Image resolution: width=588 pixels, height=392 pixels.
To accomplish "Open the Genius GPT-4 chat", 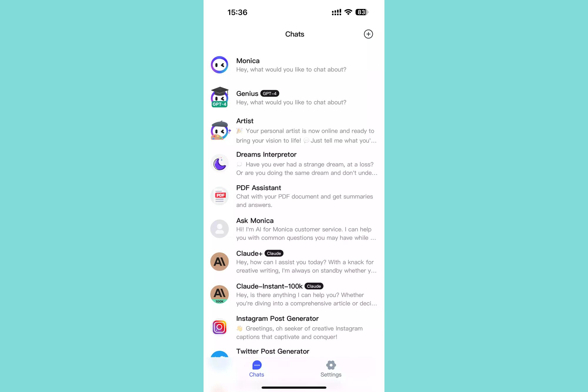I will (294, 97).
